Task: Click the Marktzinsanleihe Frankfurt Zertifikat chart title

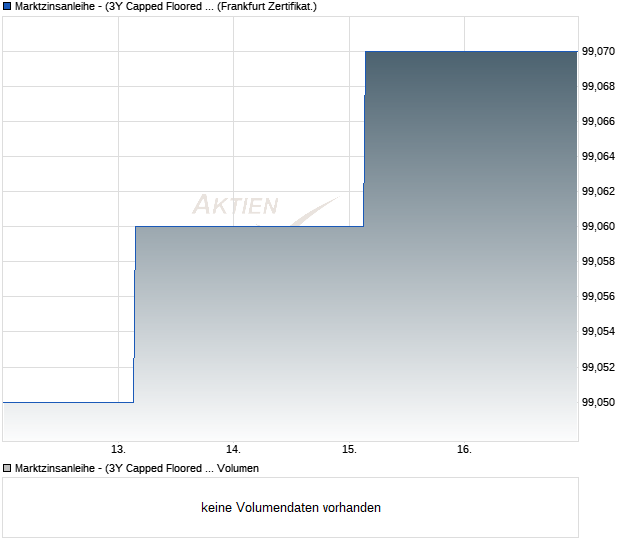Action: [166, 6]
